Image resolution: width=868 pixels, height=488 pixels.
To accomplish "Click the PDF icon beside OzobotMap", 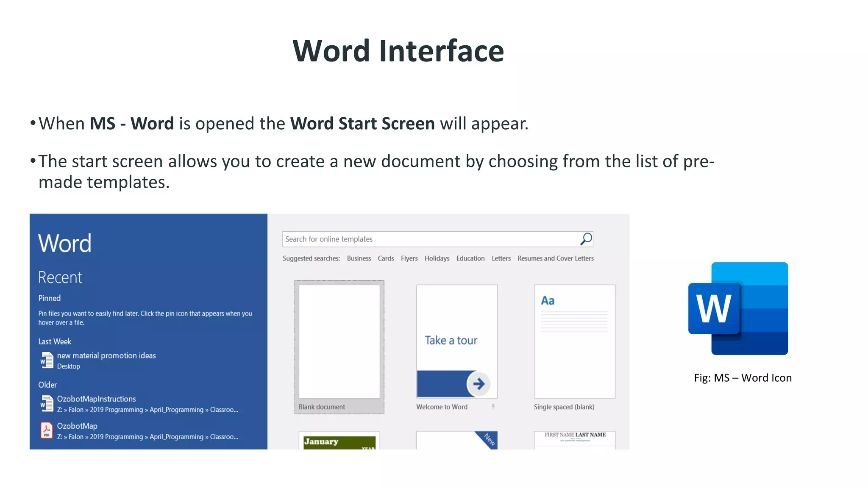I will point(47,431).
